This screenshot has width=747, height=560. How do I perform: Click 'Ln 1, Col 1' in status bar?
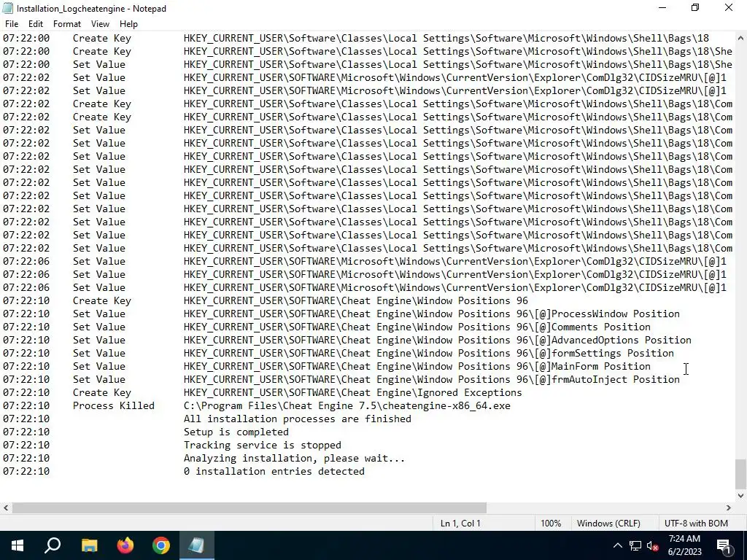(x=460, y=524)
